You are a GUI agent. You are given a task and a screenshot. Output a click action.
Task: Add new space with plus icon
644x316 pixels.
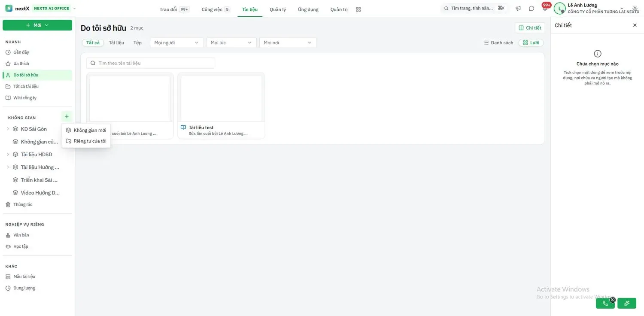pos(67,116)
